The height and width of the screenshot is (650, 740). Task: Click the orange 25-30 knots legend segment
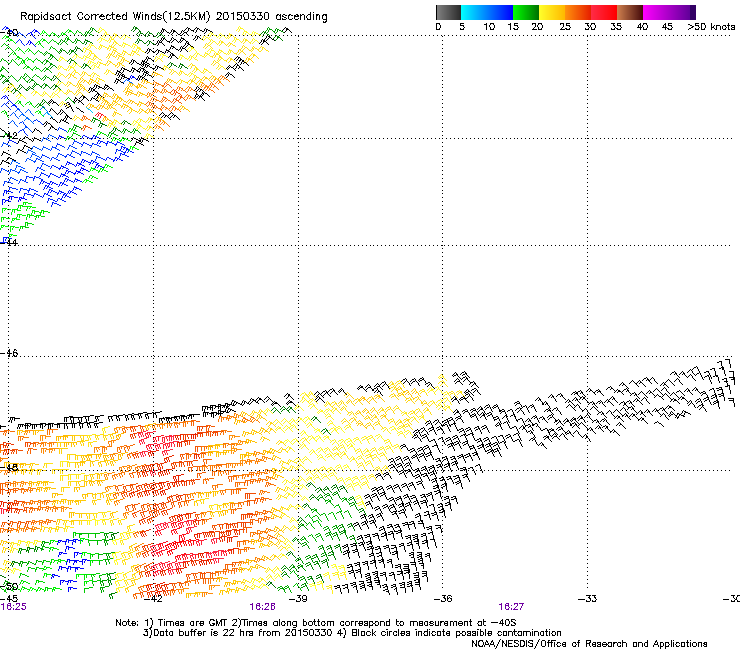[x=578, y=12]
